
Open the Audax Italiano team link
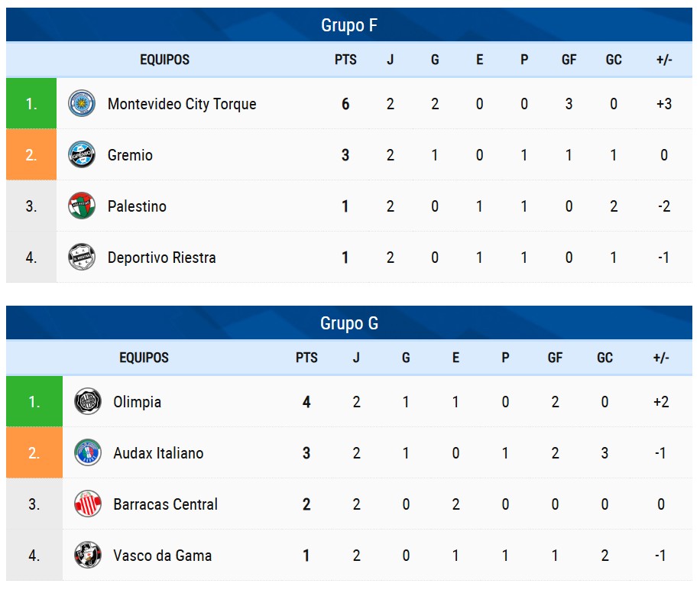(x=158, y=453)
